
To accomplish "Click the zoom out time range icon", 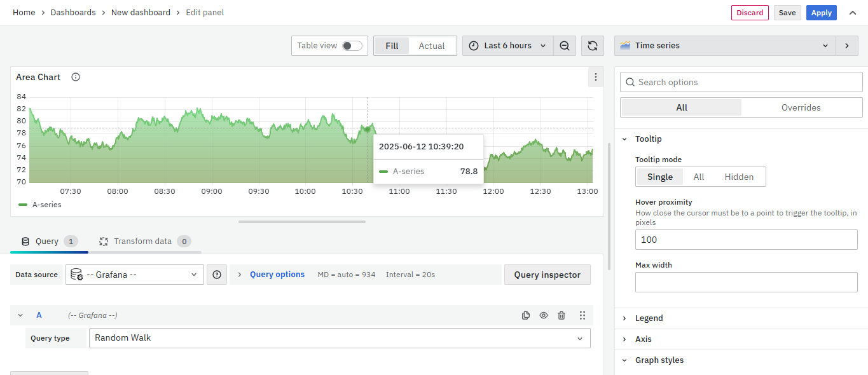I will click(565, 46).
